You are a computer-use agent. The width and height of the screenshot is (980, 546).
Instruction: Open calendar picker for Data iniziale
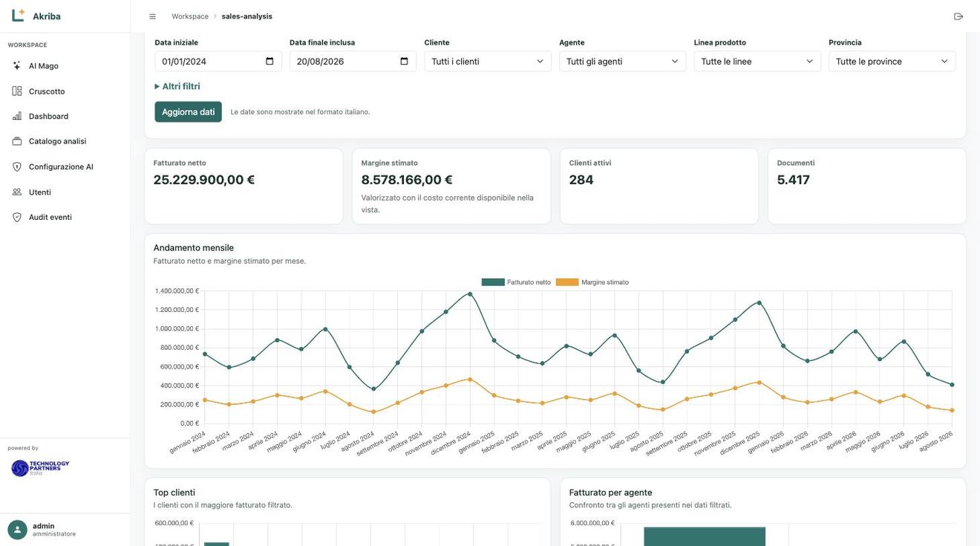(x=269, y=62)
